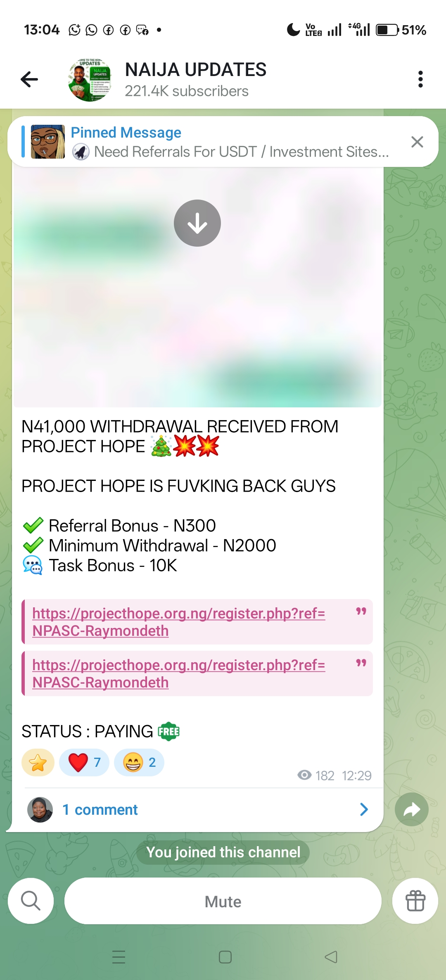The width and height of the screenshot is (446, 980).
Task: Toggle the heart reaction with 7
Action: [84, 762]
